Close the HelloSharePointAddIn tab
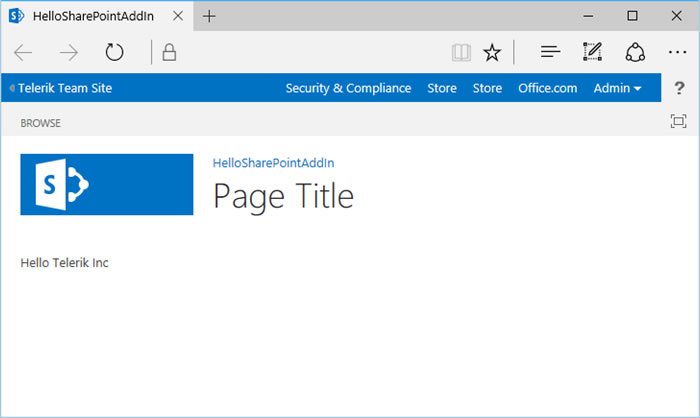This screenshot has width=700, height=418. click(178, 16)
